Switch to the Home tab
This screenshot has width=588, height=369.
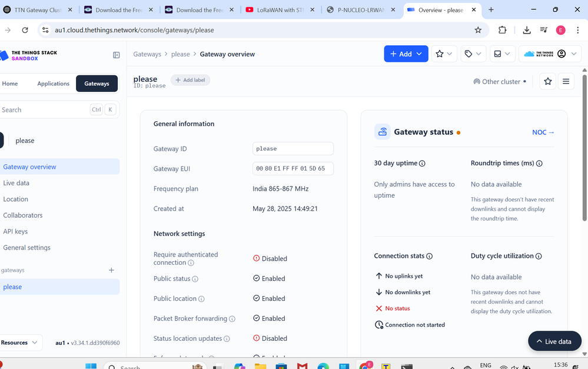pyautogui.click(x=10, y=84)
